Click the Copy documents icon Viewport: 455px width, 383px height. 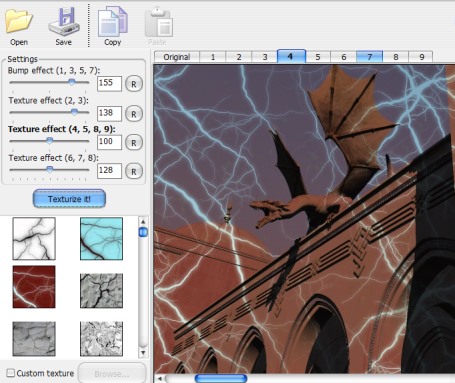(113, 22)
